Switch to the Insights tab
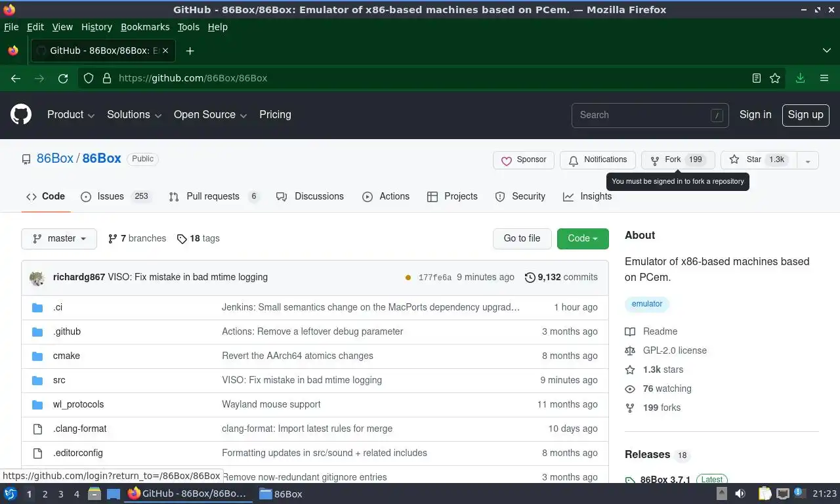The image size is (840, 504). click(x=587, y=196)
